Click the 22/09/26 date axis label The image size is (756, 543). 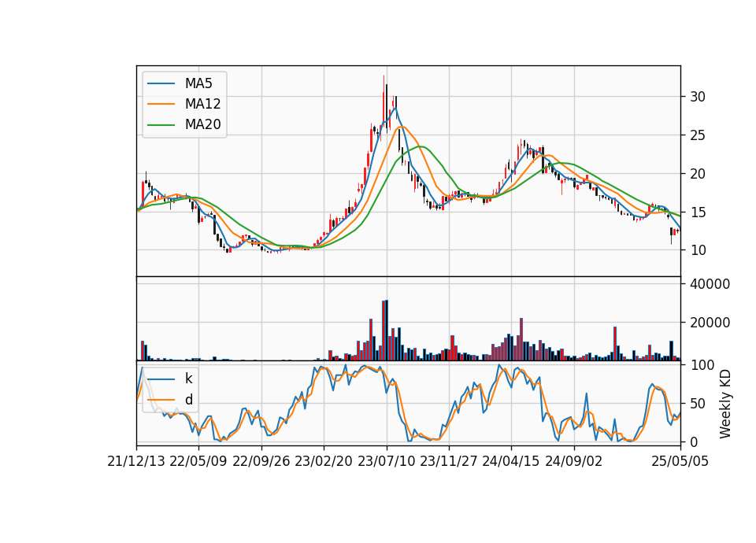coord(261,461)
